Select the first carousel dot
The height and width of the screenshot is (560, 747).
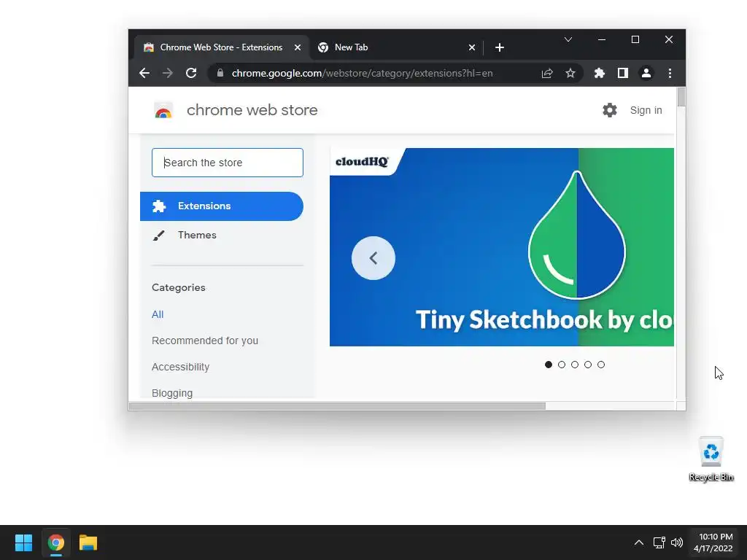pos(549,365)
